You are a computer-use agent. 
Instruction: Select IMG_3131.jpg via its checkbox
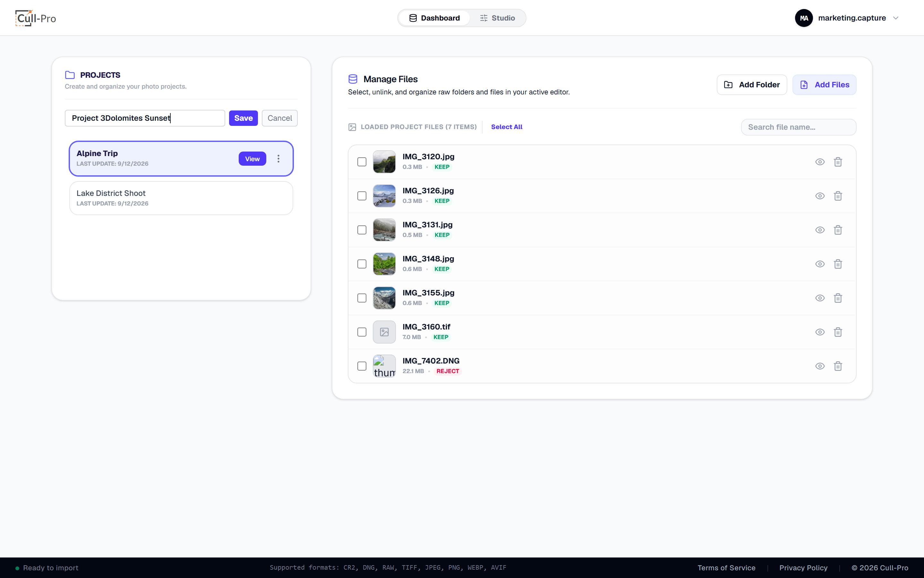tap(362, 230)
